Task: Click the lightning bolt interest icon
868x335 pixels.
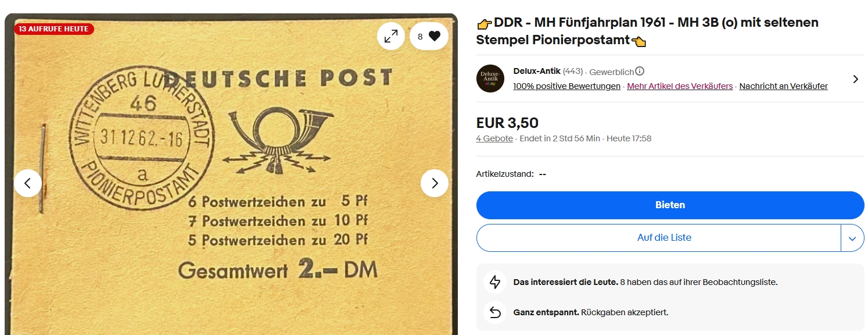Action: click(495, 282)
